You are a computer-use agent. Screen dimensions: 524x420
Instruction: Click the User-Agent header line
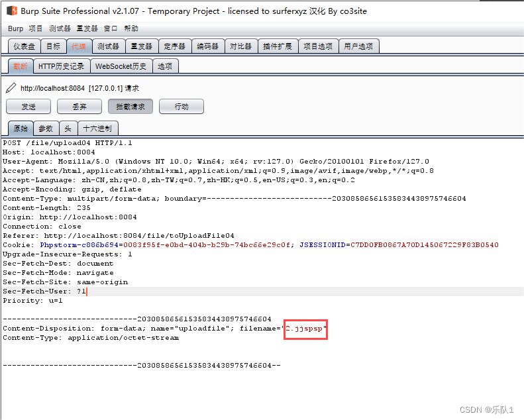216,162
